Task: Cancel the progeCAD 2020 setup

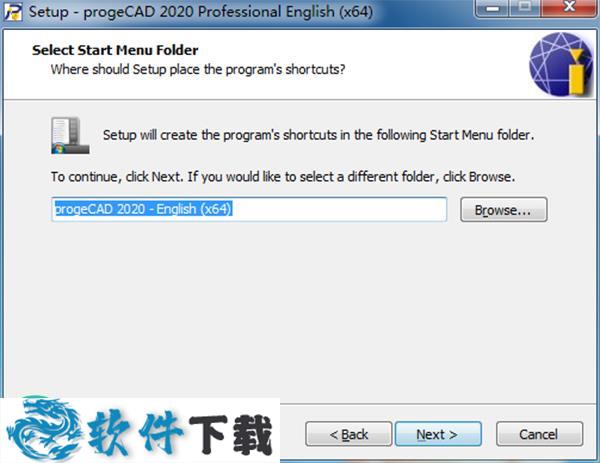Action: (539, 434)
